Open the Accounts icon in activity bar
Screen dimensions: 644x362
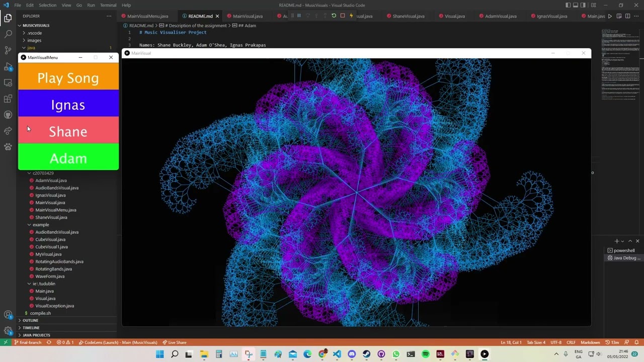pyautogui.click(x=8, y=315)
